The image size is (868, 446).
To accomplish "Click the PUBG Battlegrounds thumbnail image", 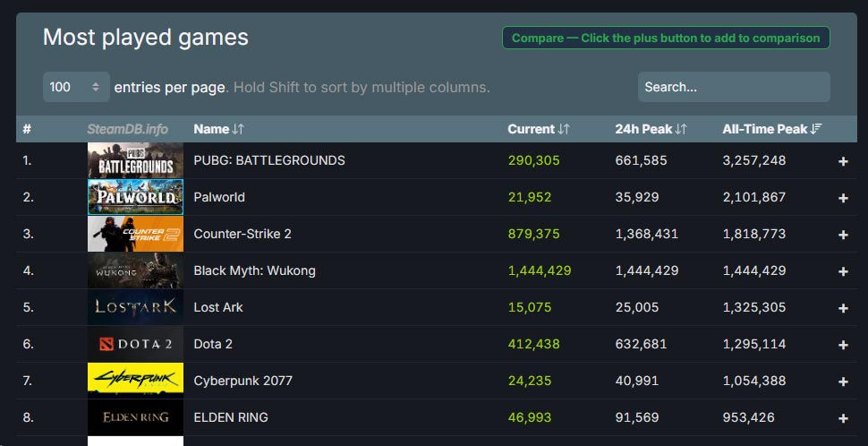I will coord(135,161).
